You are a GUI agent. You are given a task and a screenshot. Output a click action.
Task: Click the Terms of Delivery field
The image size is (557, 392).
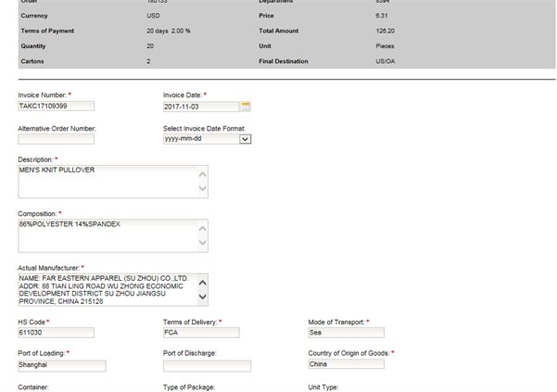coord(200,333)
